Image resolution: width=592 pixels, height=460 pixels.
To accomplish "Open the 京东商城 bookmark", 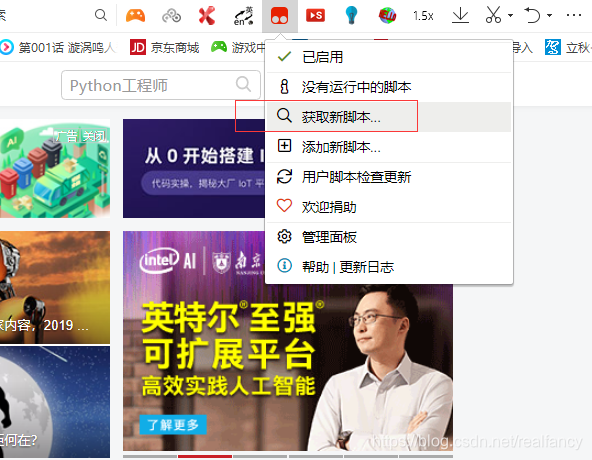I will coord(165,48).
